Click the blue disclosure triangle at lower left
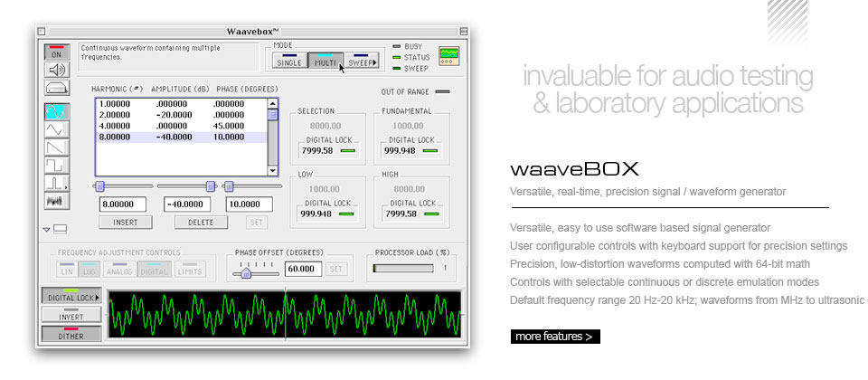The height and width of the screenshot is (380, 868). [x=46, y=229]
